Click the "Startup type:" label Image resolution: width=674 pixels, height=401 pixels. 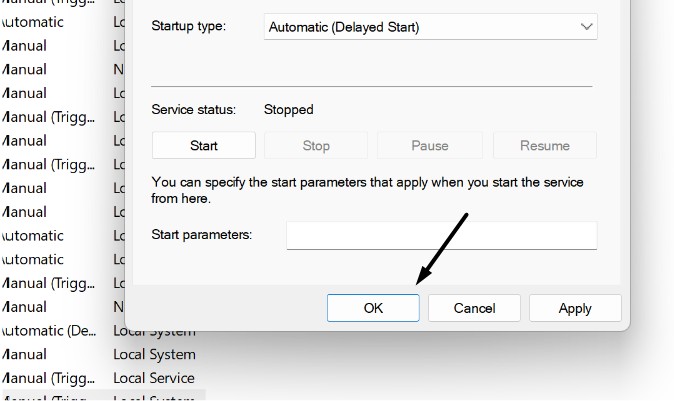(188, 26)
